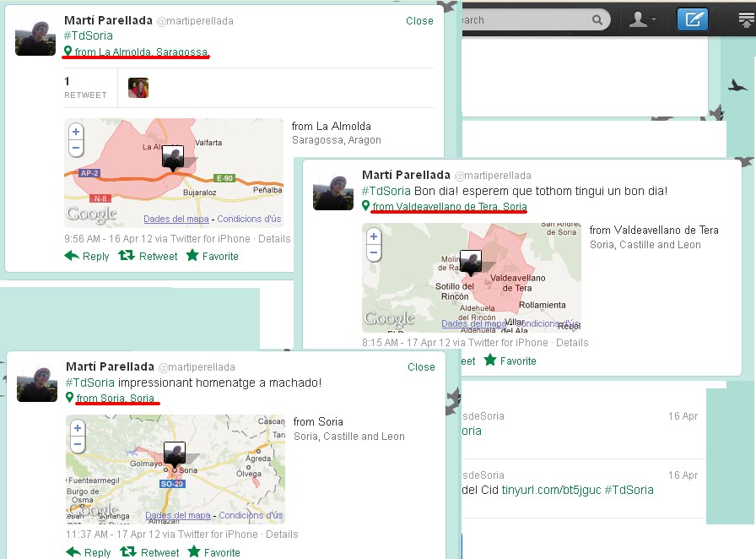Zoom out on Valdeavellano de Tera map

tap(374, 252)
